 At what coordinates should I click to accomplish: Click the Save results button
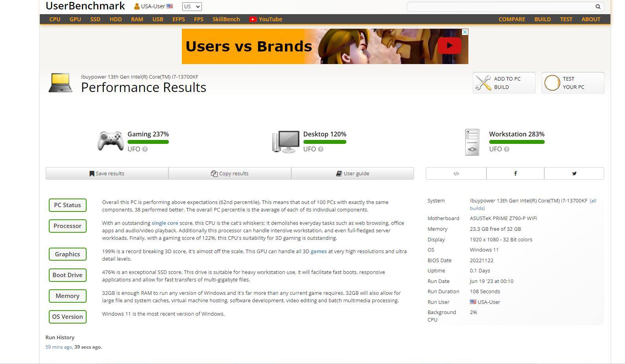[x=107, y=173]
